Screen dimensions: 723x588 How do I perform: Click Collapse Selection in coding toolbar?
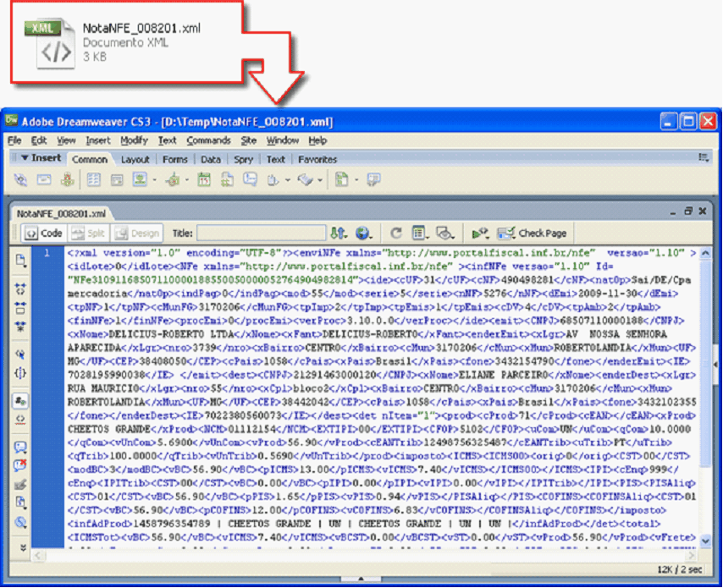coord(20,308)
